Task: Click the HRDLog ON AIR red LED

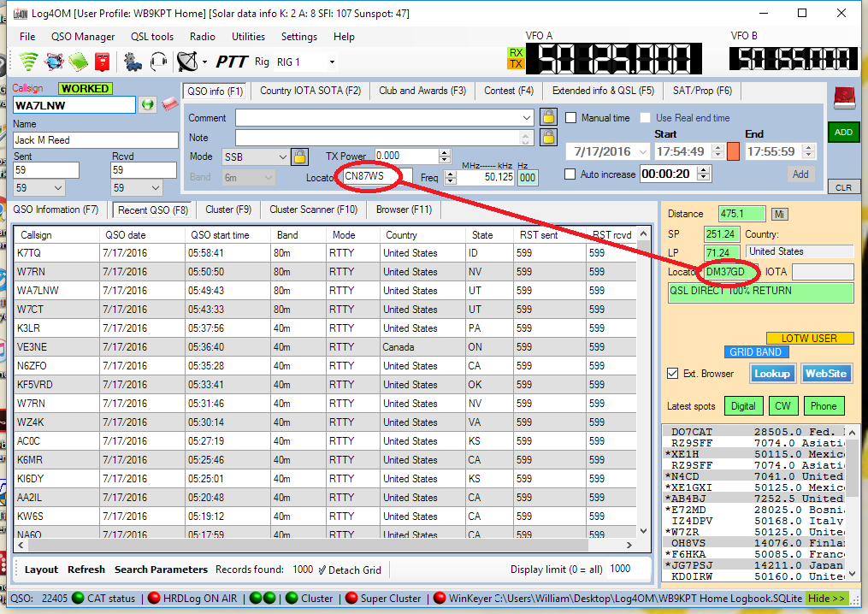Action: pos(155,598)
